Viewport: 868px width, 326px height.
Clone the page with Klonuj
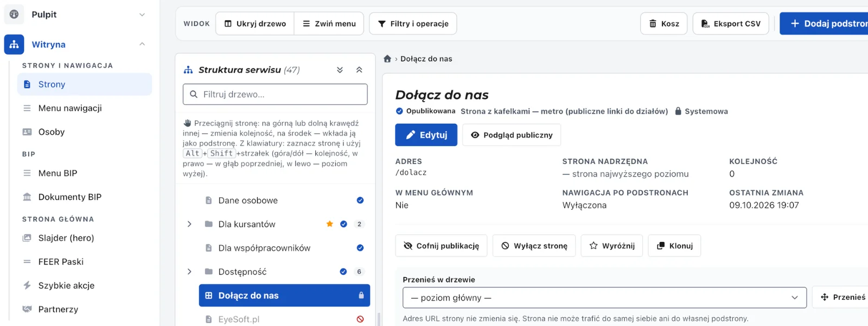click(x=675, y=246)
